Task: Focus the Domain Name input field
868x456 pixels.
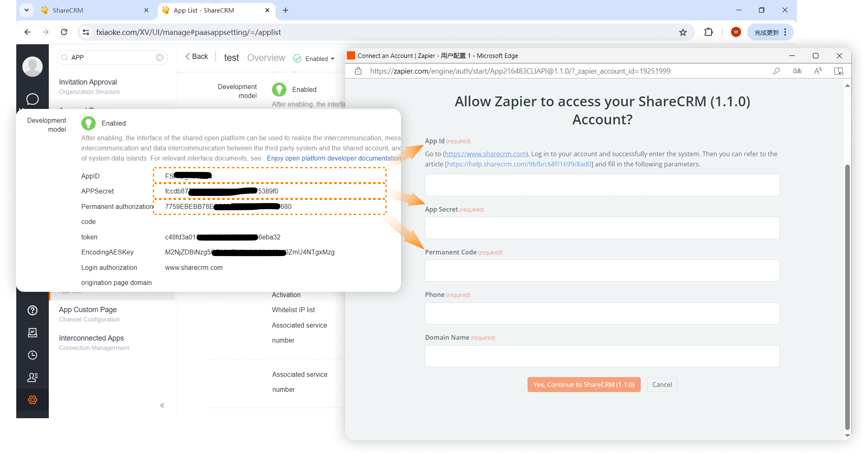Action: click(x=602, y=356)
